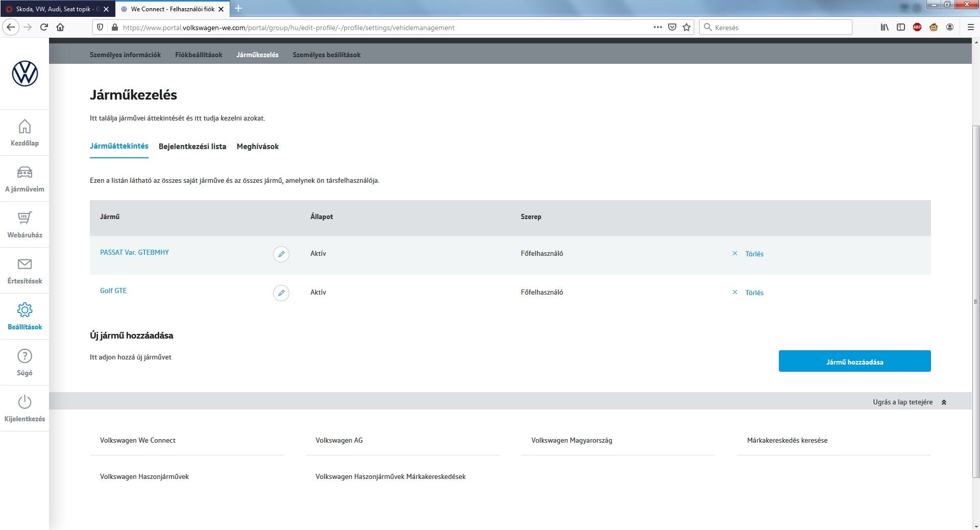
Task: Open PASSAT Var. GTEBMHY vehicle link
Action: click(134, 252)
